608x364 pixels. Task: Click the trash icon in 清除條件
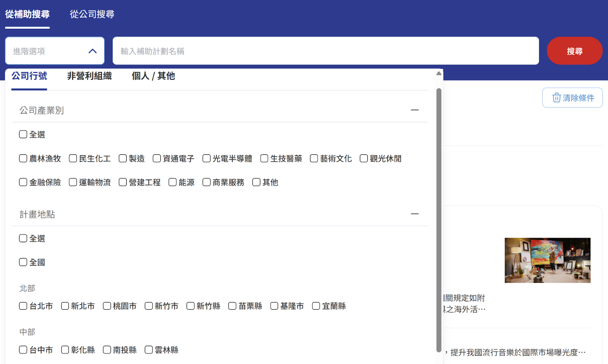pos(556,98)
